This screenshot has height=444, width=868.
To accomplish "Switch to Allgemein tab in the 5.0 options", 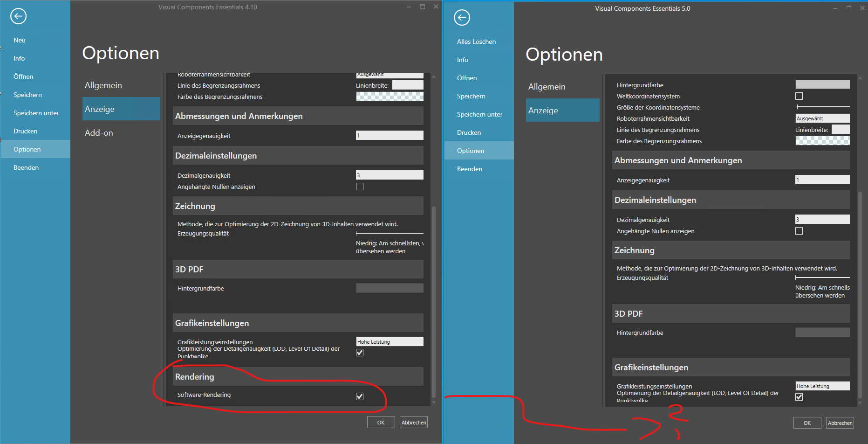I will coord(547,87).
